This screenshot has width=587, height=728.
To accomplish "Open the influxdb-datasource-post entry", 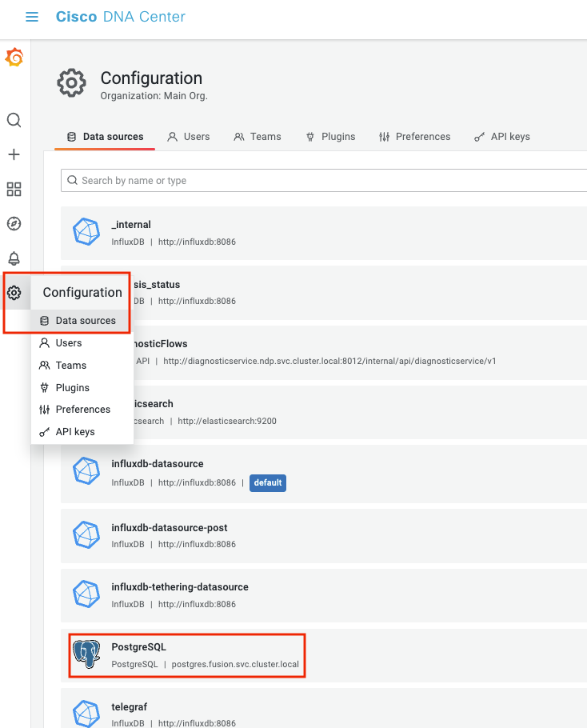I will [324, 536].
